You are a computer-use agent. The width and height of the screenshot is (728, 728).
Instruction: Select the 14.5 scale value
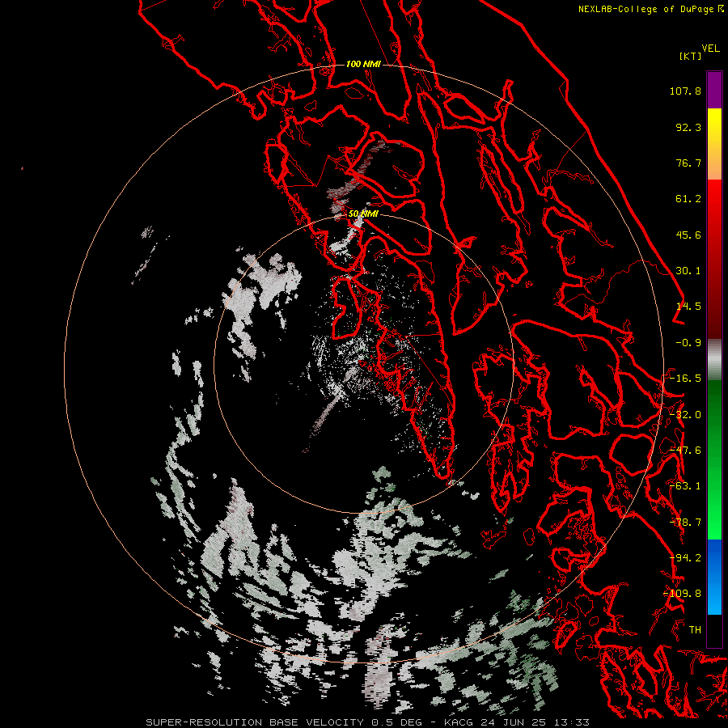(688, 307)
